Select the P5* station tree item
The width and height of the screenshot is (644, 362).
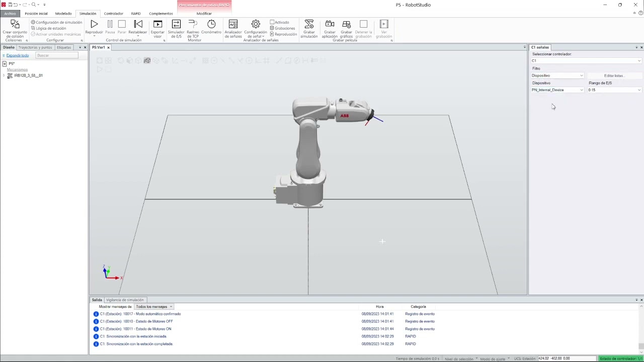[12, 64]
